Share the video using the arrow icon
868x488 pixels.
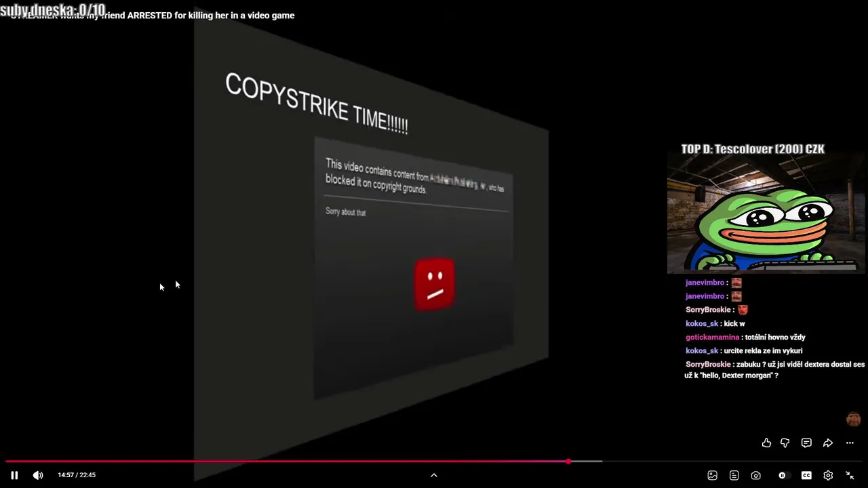828,443
